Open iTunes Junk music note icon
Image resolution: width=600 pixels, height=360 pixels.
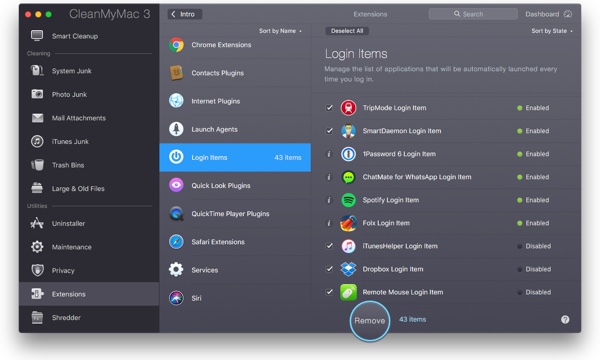37,141
